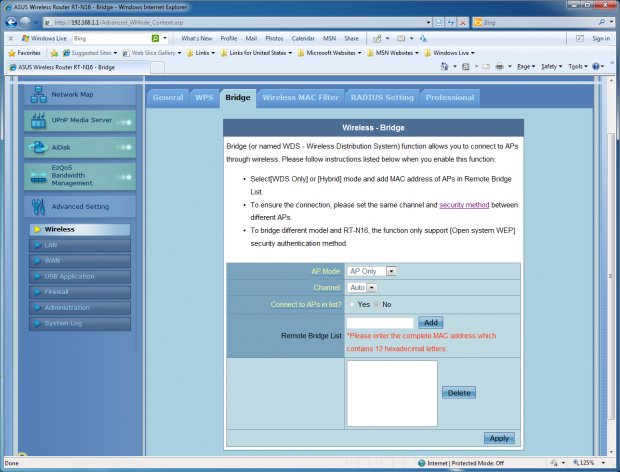Switch to the RADIUS Setting tab
Screen dimensions: 620x472
click(x=382, y=98)
